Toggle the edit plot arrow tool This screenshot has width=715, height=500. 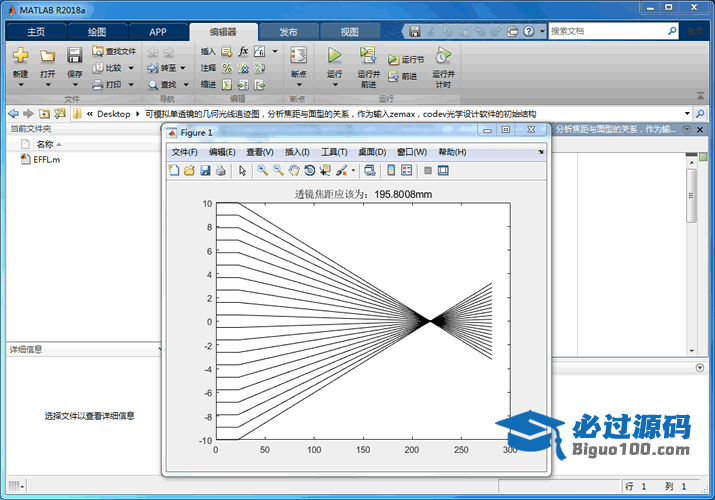click(242, 170)
